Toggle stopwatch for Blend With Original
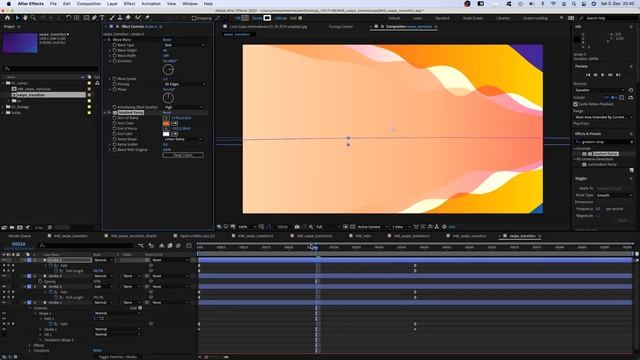Screen dimensions: 640x360 point(115,150)
